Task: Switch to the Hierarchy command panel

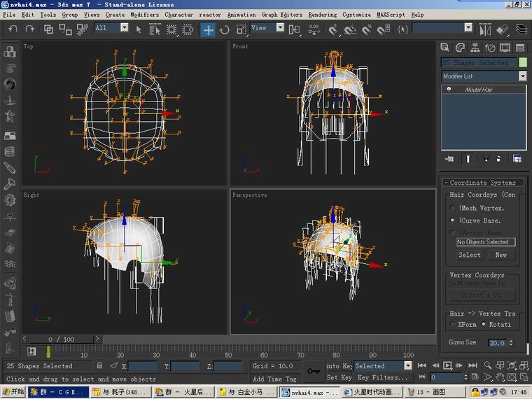Action: click(x=475, y=48)
